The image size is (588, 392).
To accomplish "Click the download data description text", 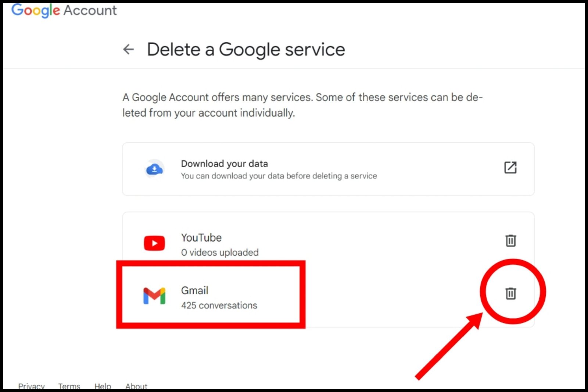I will pos(279,176).
